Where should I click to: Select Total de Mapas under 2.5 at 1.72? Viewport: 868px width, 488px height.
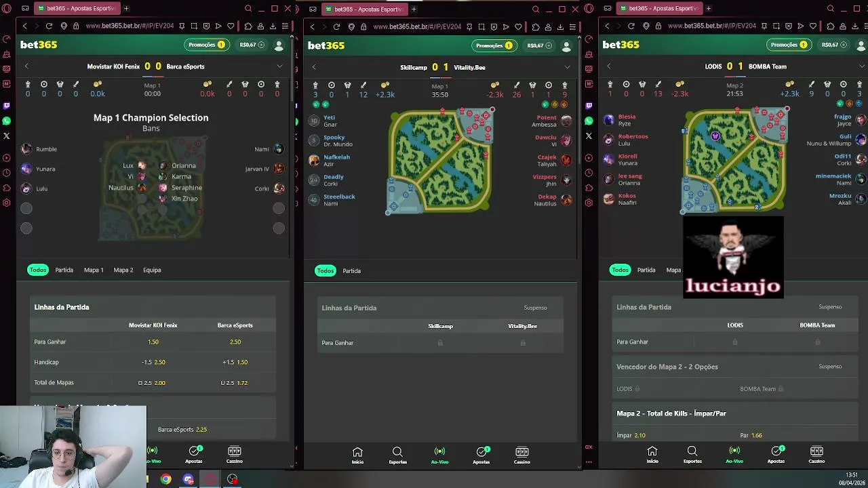point(235,382)
